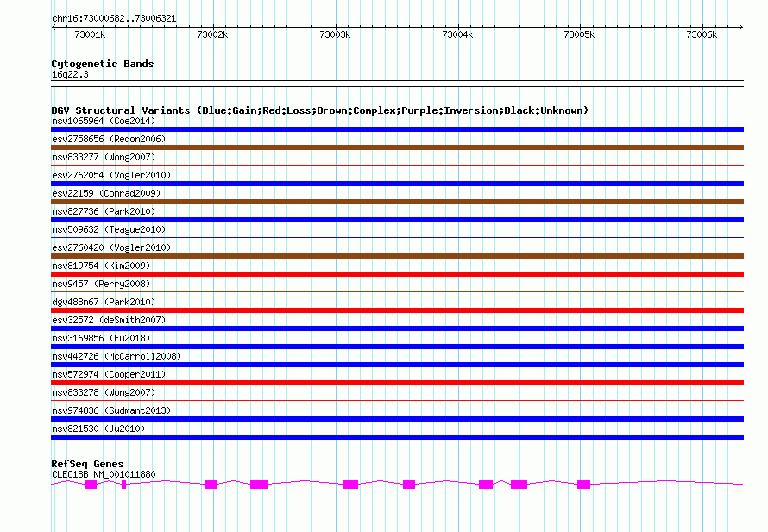Select nsv819754 (Kim2009) loss variant

coord(101,266)
